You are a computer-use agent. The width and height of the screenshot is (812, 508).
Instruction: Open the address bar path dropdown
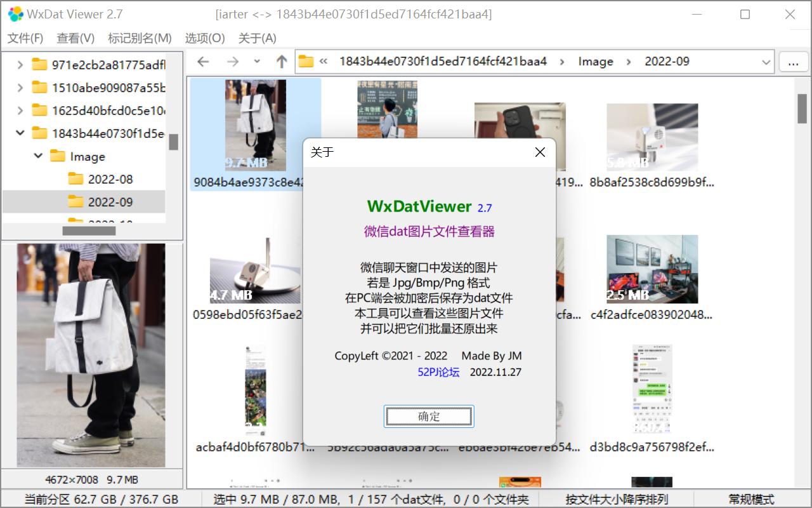pyautogui.click(x=766, y=62)
